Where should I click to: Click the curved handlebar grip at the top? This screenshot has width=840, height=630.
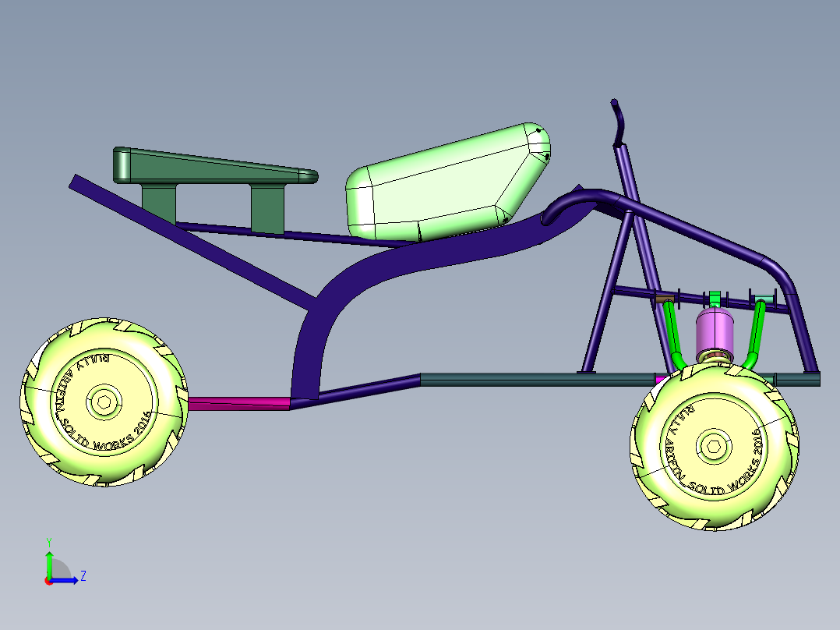tap(619, 122)
